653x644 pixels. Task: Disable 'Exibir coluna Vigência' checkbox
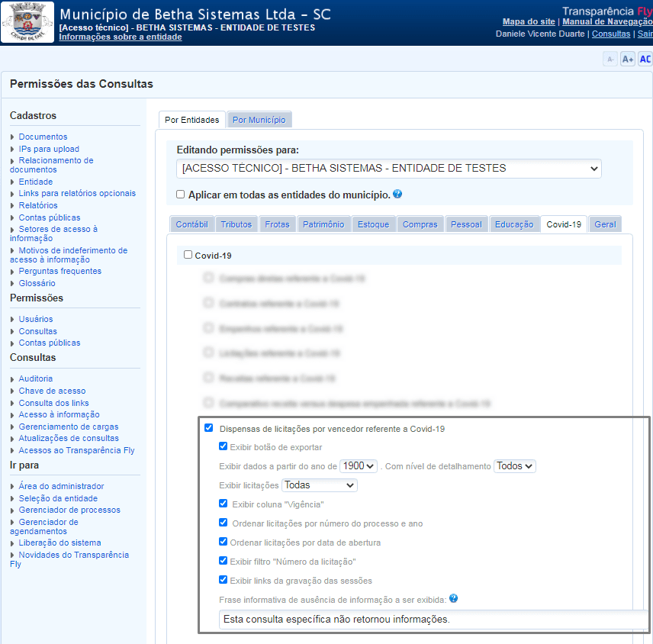224,504
